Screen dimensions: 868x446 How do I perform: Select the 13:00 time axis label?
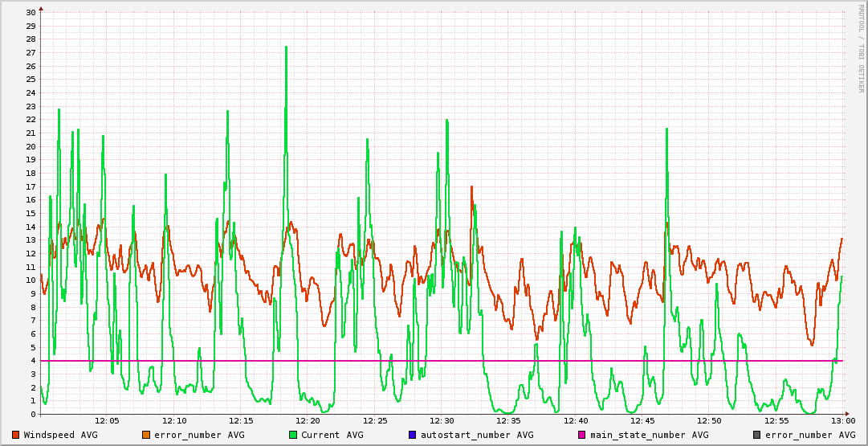pos(842,420)
